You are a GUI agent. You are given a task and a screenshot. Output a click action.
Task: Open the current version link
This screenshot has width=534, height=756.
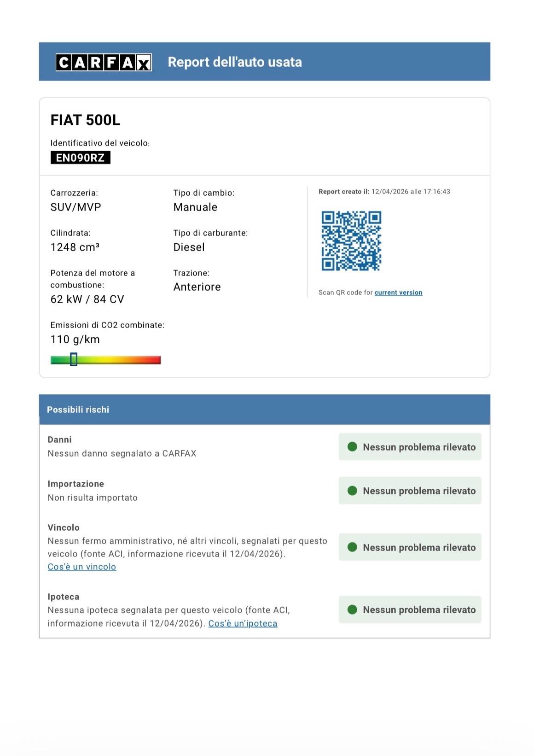398,293
